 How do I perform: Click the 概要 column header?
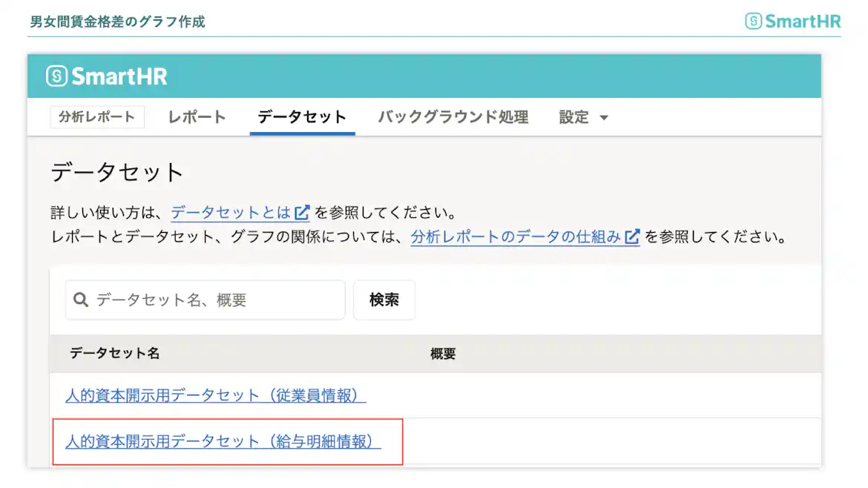click(x=443, y=354)
